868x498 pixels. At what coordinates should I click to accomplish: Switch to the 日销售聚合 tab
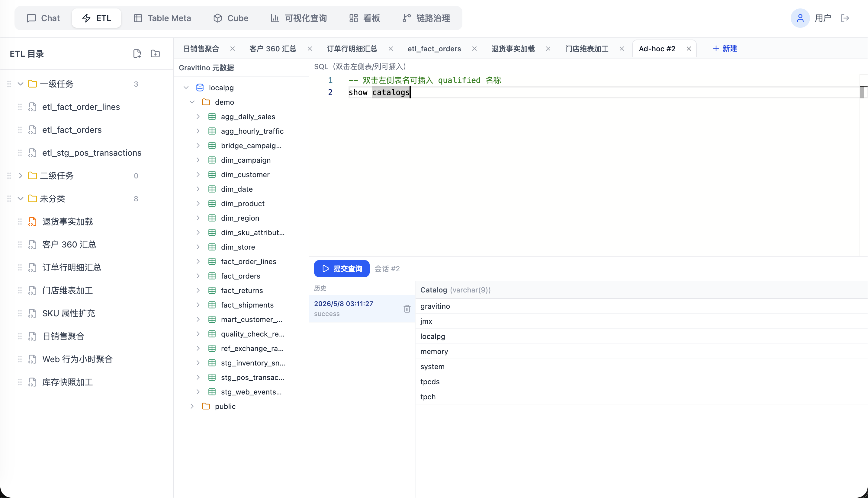201,49
